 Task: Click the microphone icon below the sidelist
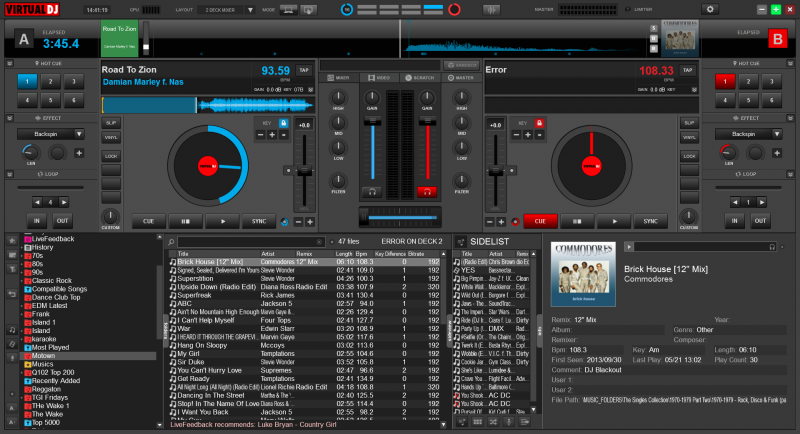click(509, 422)
